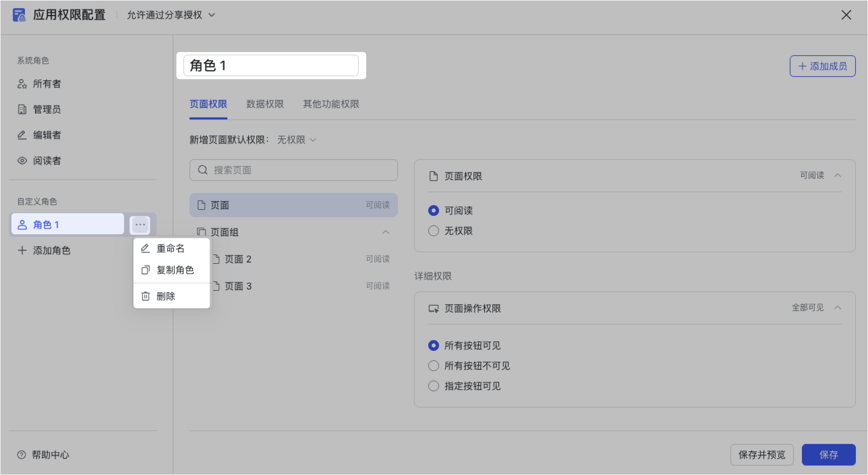
Task: Choose 所有按钮不可见 radio option
Action: tap(434, 366)
